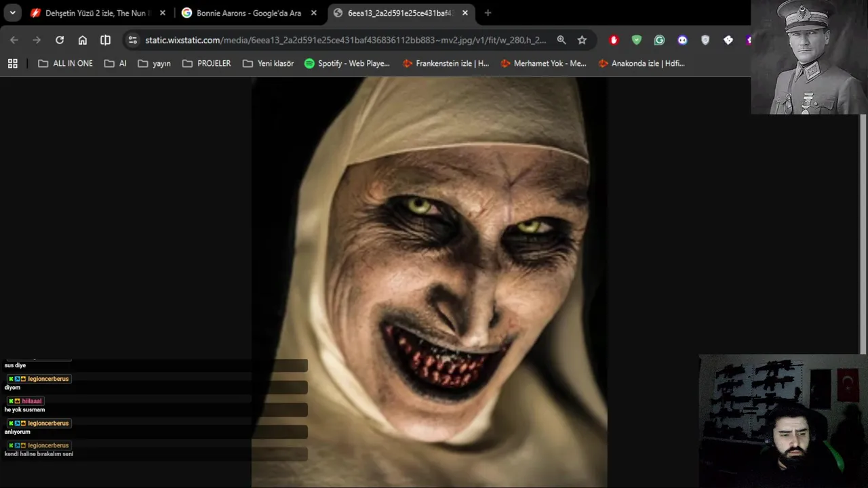Viewport: 868px width, 488px height.
Task: Click chat message 'diyom'
Action: pyautogui.click(x=12, y=388)
